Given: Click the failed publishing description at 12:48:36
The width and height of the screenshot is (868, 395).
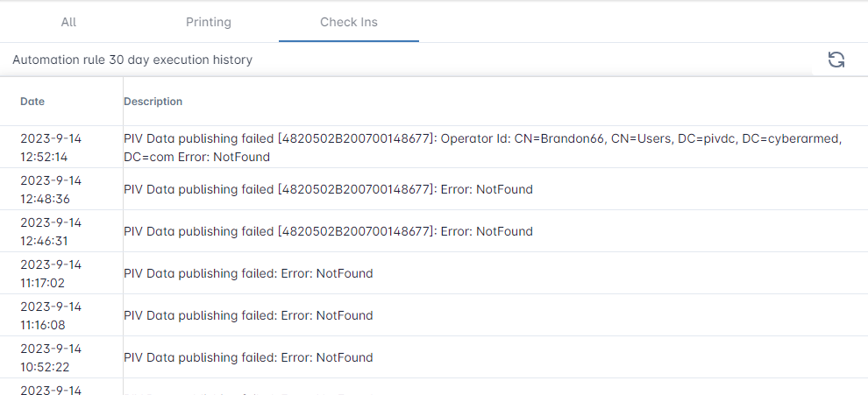Looking at the screenshot, I should pyautogui.click(x=328, y=190).
